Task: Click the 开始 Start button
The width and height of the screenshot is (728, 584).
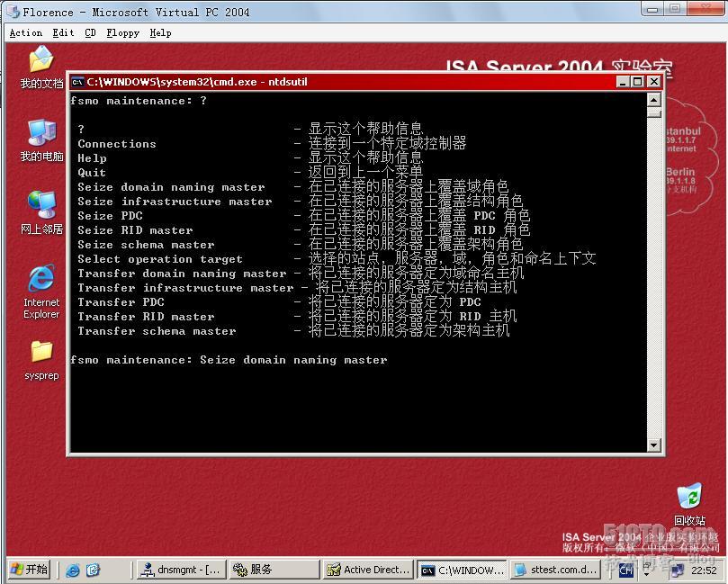Action: point(29,570)
